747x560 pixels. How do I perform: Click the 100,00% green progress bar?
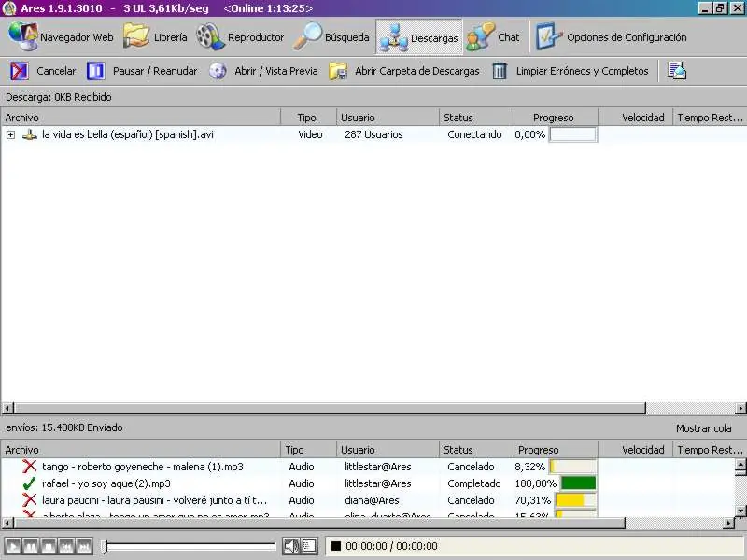pyautogui.click(x=578, y=483)
